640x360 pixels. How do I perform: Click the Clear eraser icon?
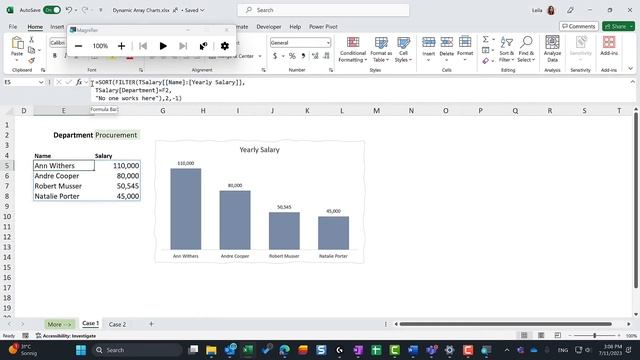(485, 61)
